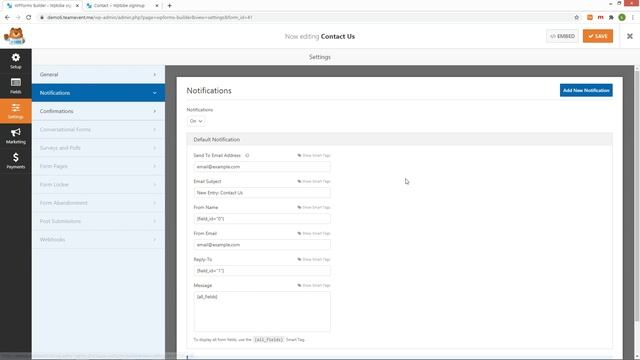Bookmark this page with star icon
Viewport: 640px width, 360px height.
point(576,18)
